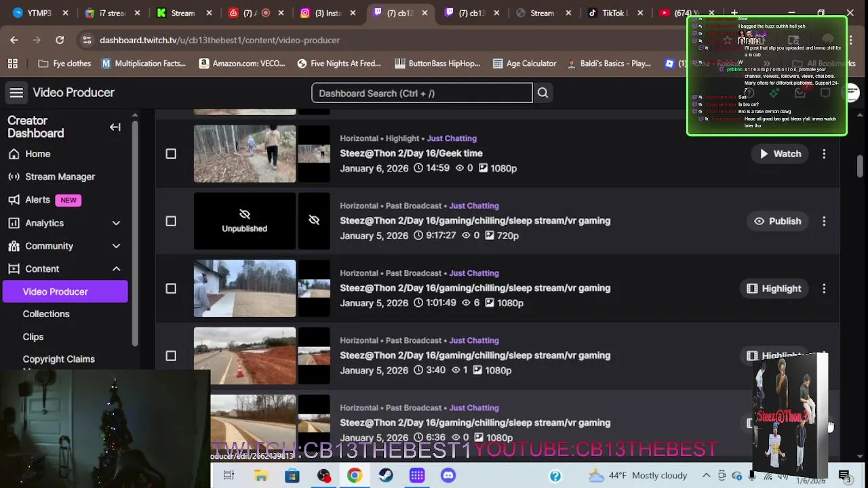This screenshot has width=868, height=488.
Task: Open more options for Geek time video
Action: tap(824, 154)
